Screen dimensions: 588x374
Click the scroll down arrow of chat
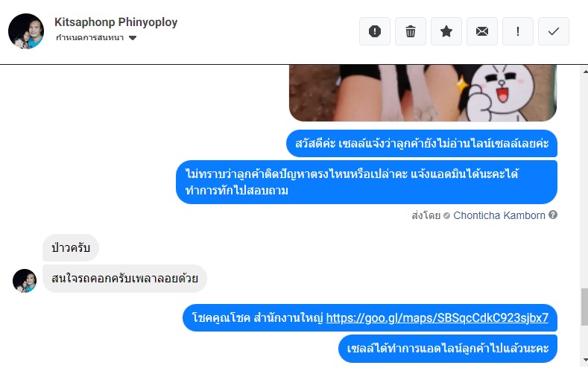pos(584,359)
